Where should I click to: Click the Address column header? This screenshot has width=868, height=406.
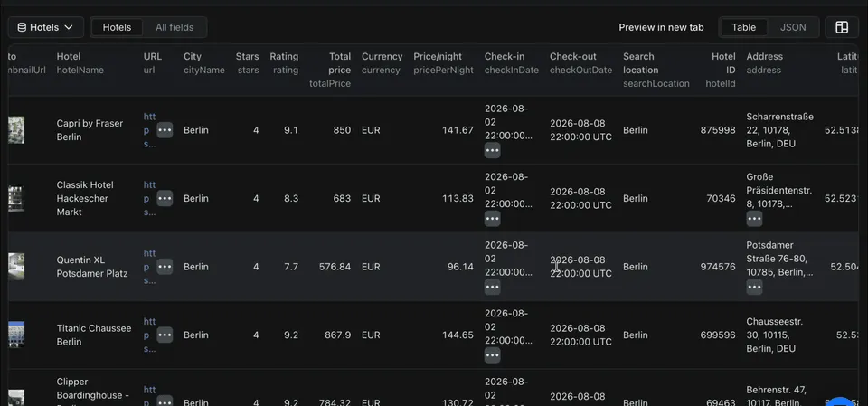[x=765, y=63]
